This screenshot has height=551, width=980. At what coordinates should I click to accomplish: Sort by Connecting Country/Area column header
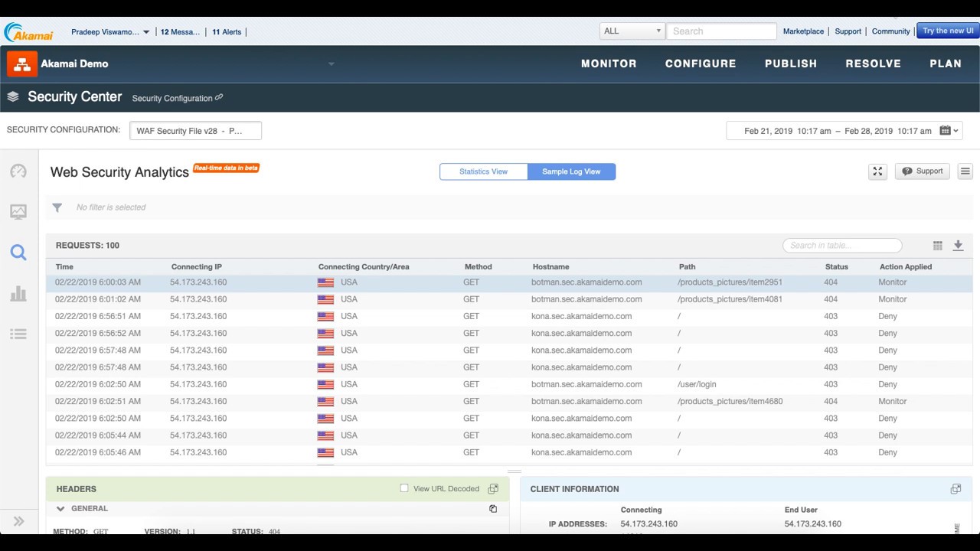click(364, 267)
